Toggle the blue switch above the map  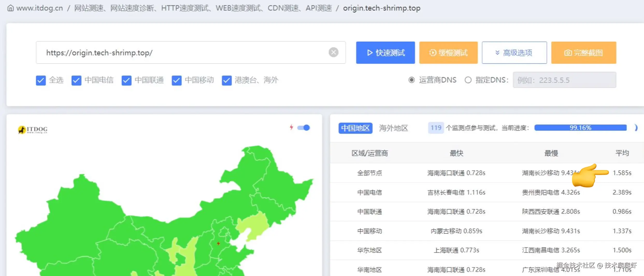(x=303, y=128)
